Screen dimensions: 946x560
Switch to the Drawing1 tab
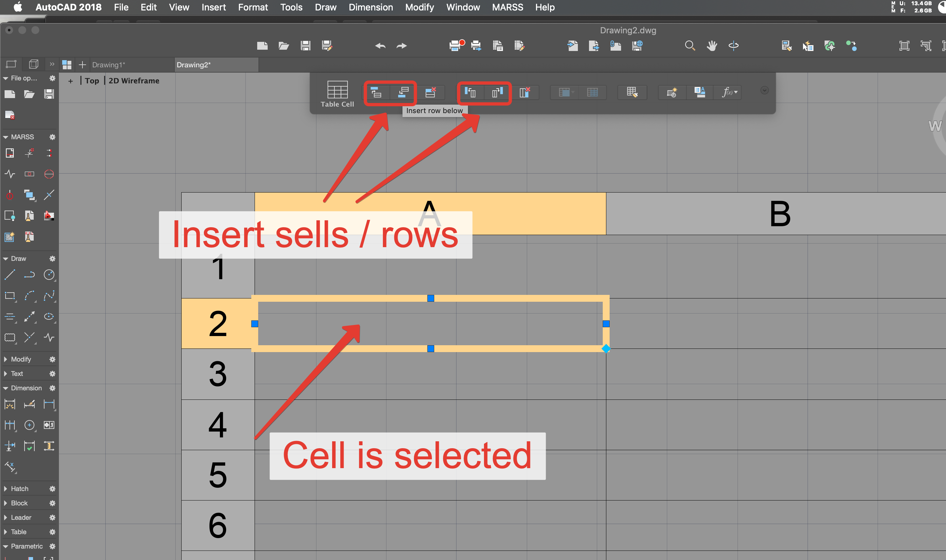[109, 64]
